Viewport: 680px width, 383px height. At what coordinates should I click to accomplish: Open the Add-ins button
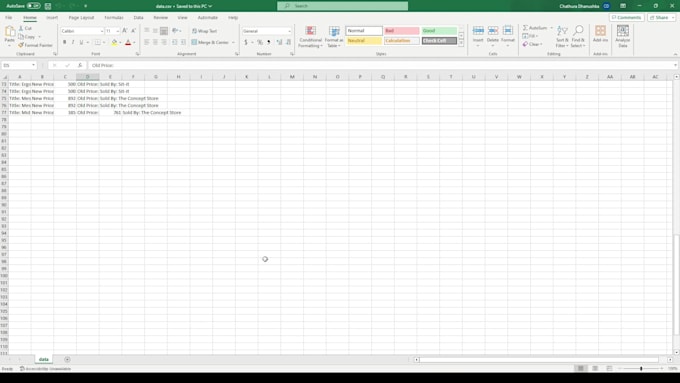(x=600, y=34)
